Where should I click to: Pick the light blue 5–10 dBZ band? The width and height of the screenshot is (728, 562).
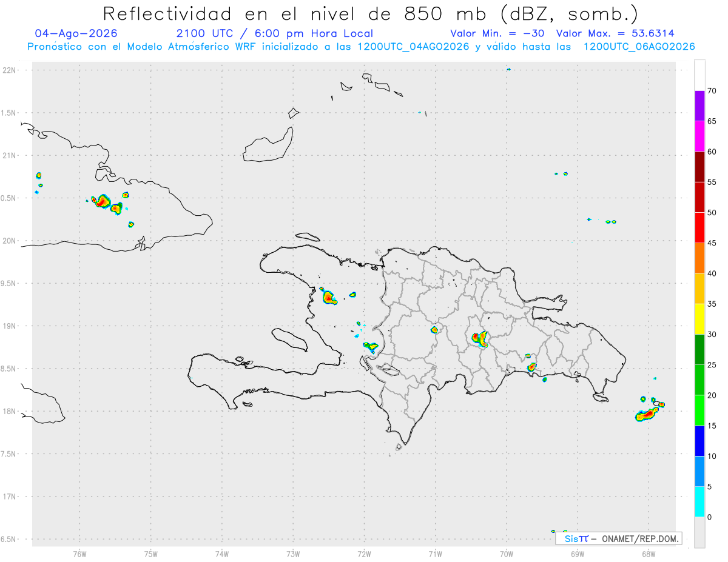[x=699, y=472]
